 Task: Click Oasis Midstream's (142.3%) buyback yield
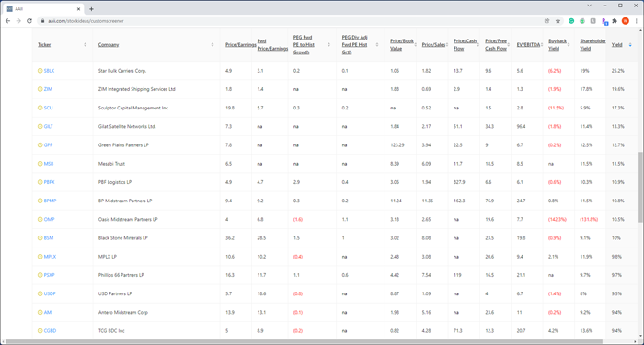click(x=557, y=219)
